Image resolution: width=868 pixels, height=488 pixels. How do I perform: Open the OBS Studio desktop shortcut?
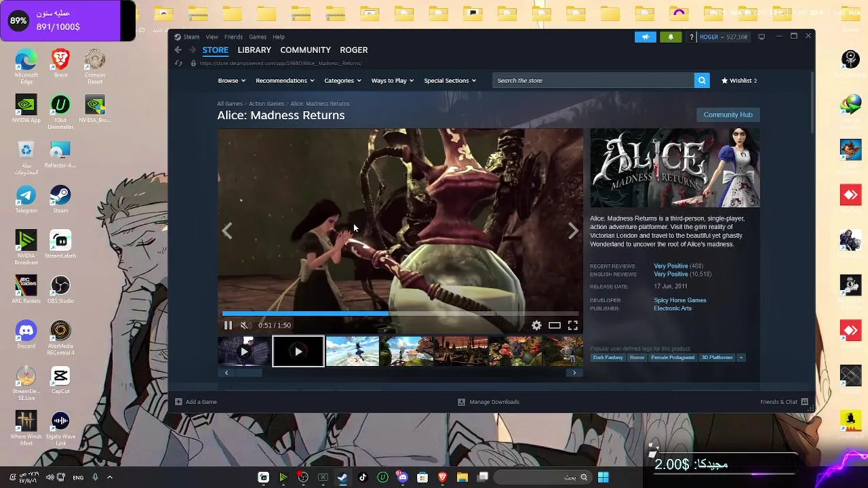pos(60,290)
